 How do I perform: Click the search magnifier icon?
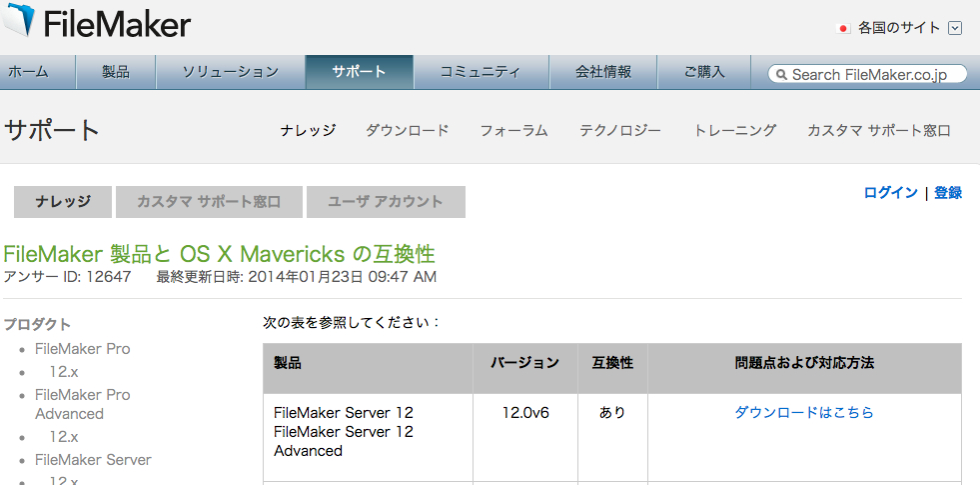[780, 74]
